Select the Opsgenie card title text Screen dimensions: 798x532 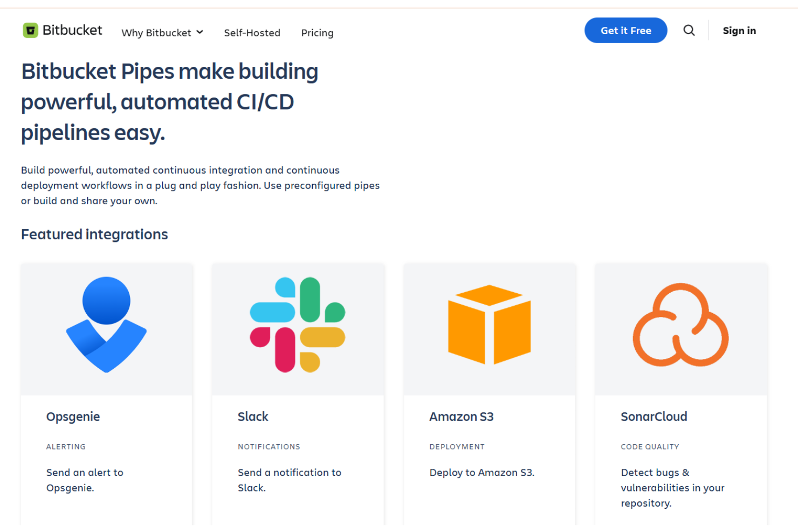[73, 417]
